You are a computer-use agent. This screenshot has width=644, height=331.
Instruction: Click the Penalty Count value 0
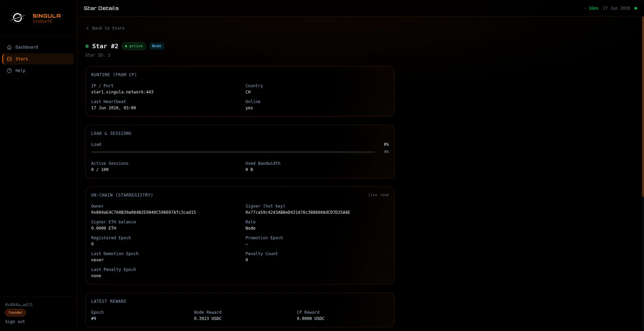pos(247,260)
